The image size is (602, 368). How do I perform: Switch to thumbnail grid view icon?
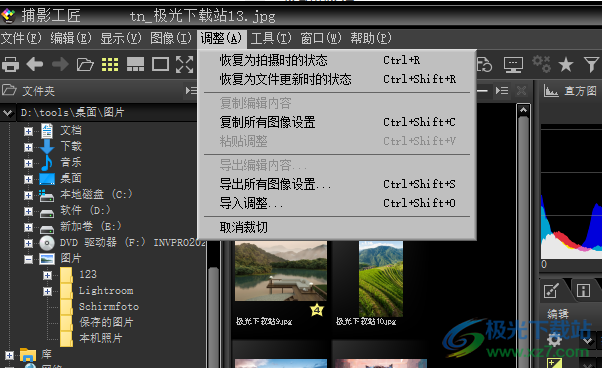110,64
